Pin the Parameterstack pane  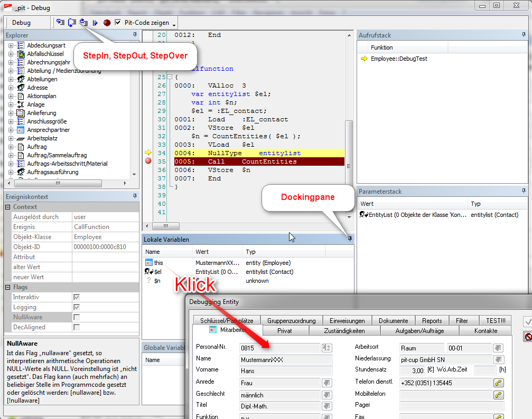point(524,191)
